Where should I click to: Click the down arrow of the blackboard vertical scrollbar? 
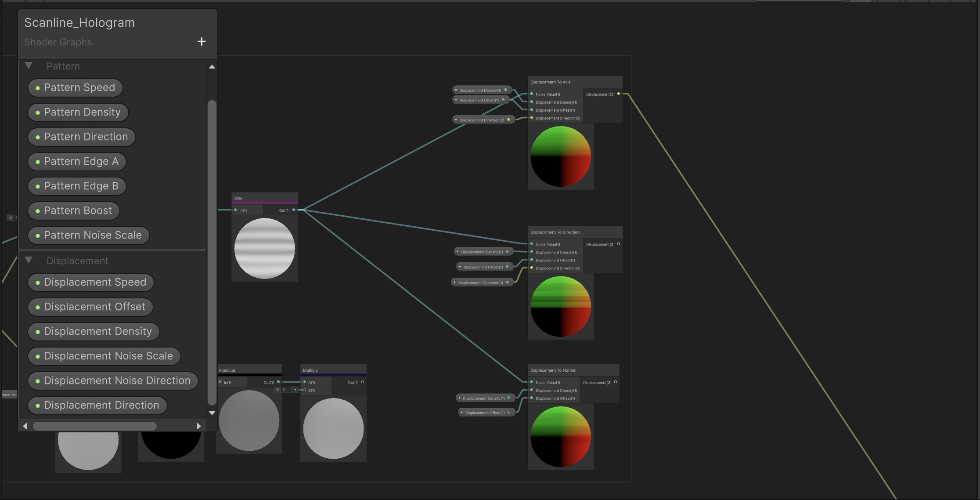pos(212,413)
